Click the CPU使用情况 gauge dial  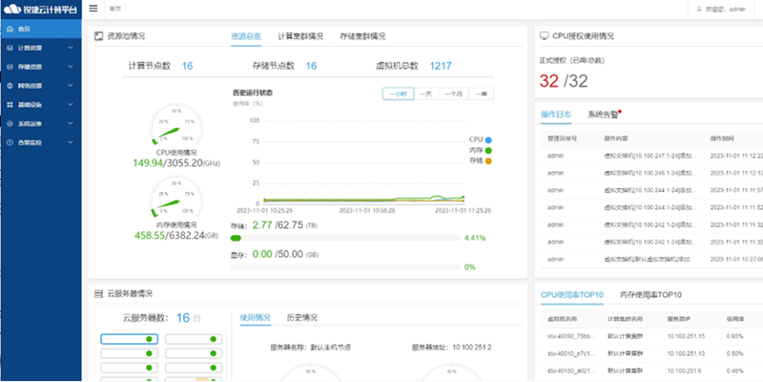pos(176,125)
